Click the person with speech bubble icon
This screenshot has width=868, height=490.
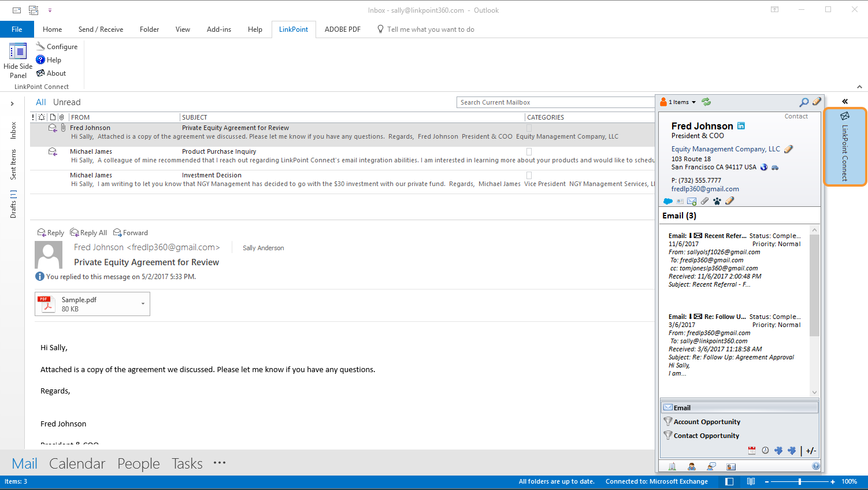coord(711,466)
